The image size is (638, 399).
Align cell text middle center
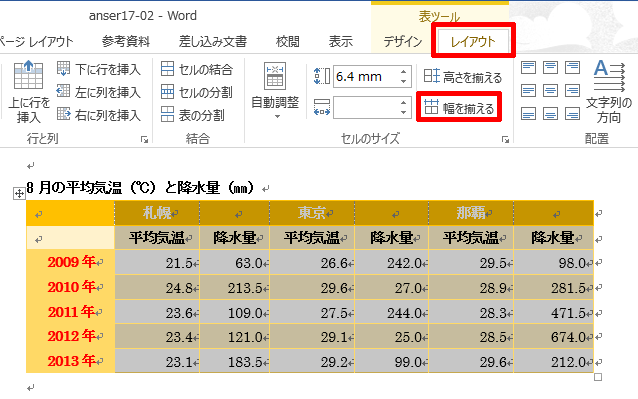pos(550,90)
